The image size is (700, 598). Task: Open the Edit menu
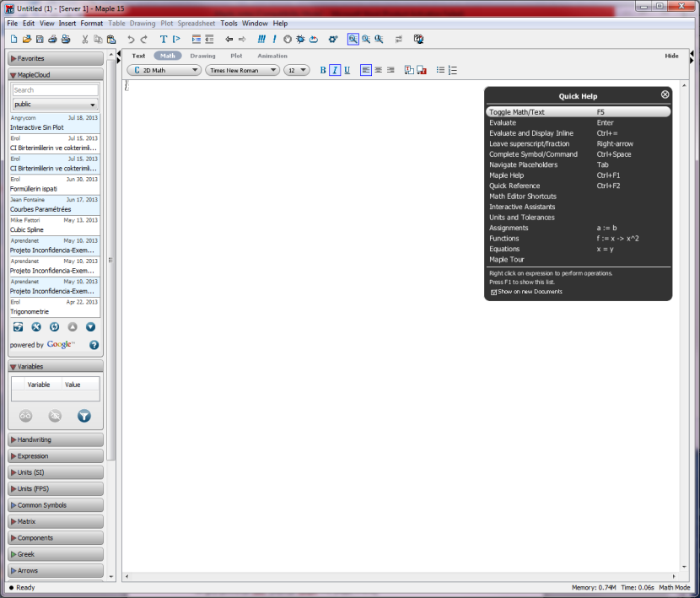point(29,24)
